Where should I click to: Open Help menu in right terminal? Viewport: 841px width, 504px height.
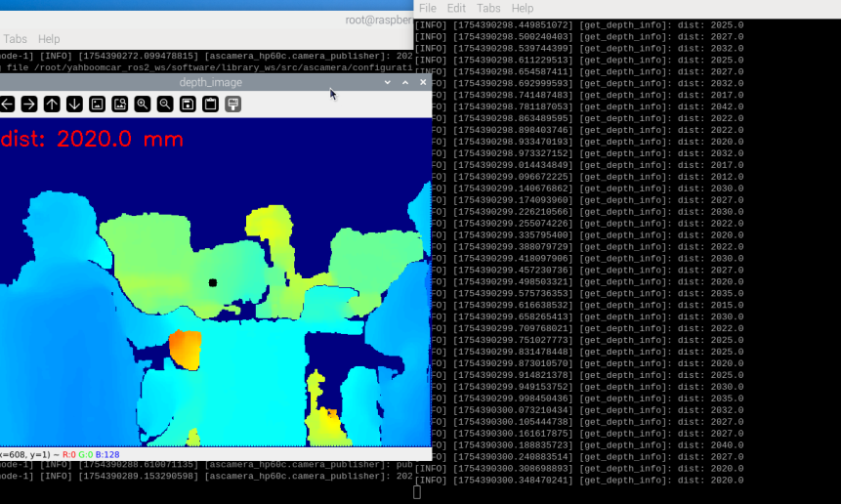click(523, 8)
